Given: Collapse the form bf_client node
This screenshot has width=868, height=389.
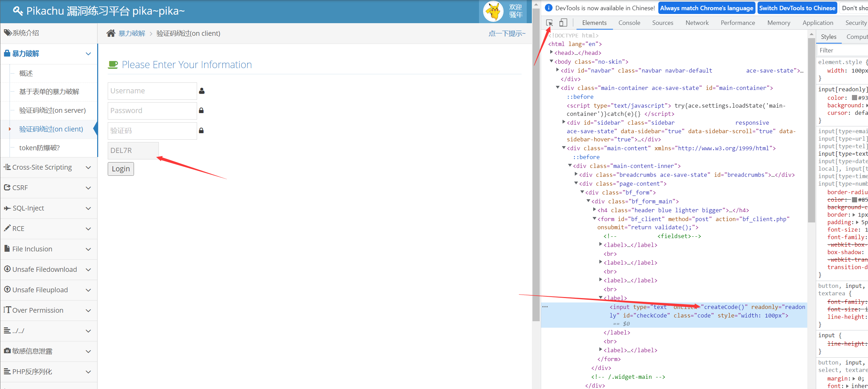Looking at the screenshot, I should coord(595,219).
